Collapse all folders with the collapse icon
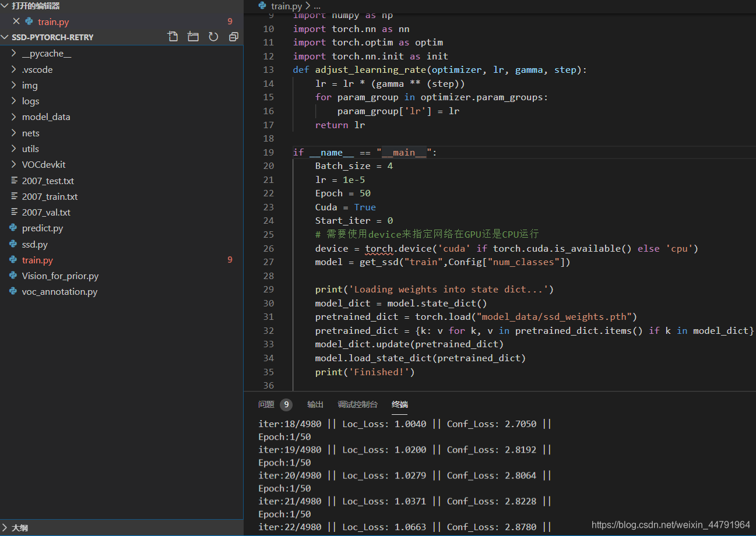 pyautogui.click(x=234, y=37)
